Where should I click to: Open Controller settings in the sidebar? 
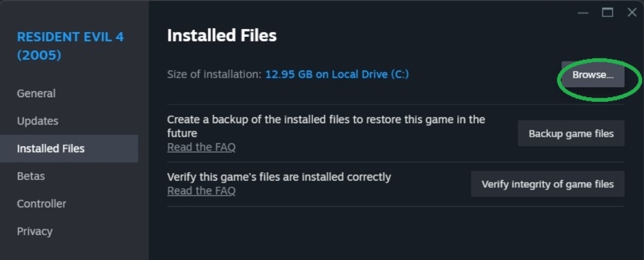[x=42, y=204]
